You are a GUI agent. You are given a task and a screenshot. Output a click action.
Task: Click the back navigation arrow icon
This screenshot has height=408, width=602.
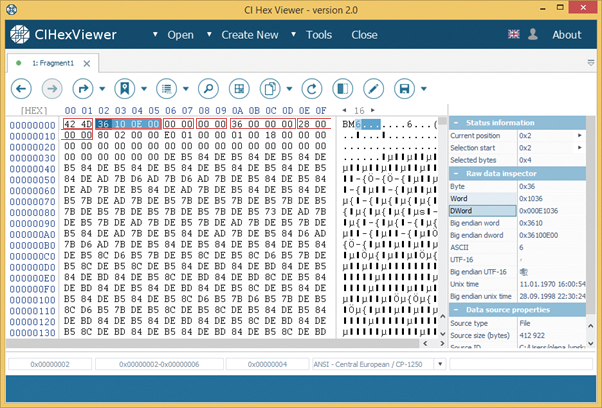[21, 88]
